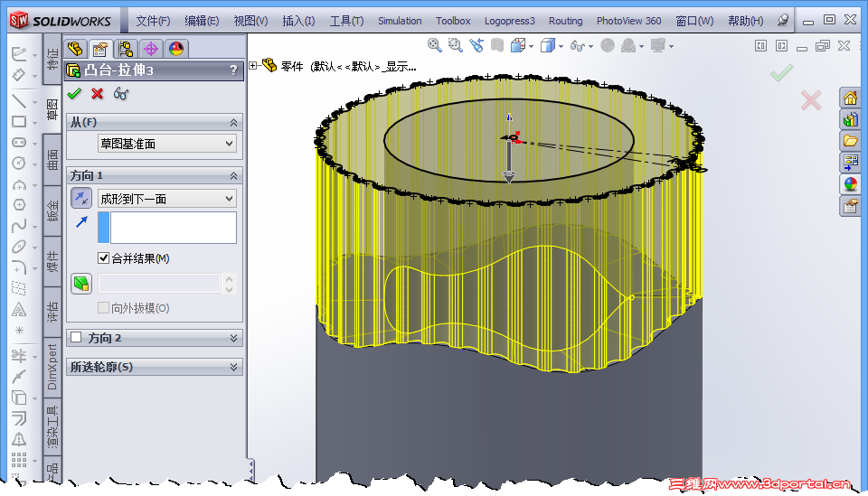Screen dimensions: 868x496
Task: Open the 草图基准面 start condition dropdown
Action: point(166,144)
